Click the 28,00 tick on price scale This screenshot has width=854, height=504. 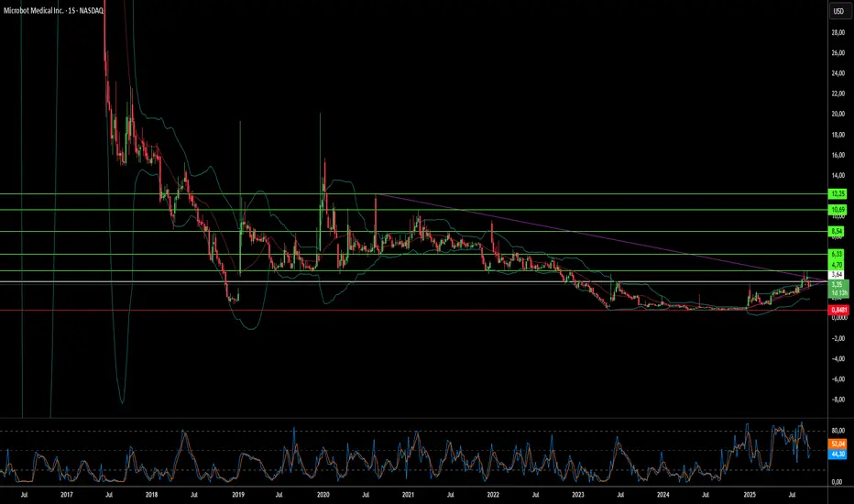(838, 33)
